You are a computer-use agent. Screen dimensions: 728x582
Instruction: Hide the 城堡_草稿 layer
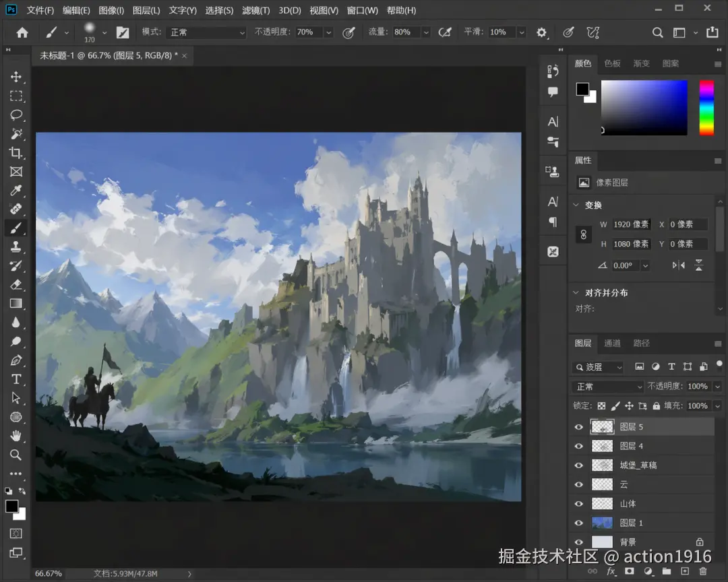pos(578,465)
